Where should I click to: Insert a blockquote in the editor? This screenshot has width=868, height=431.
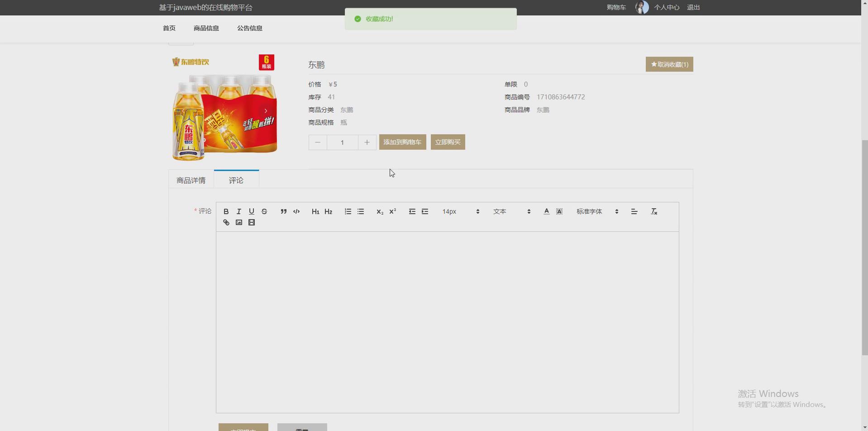(x=283, y=211)
